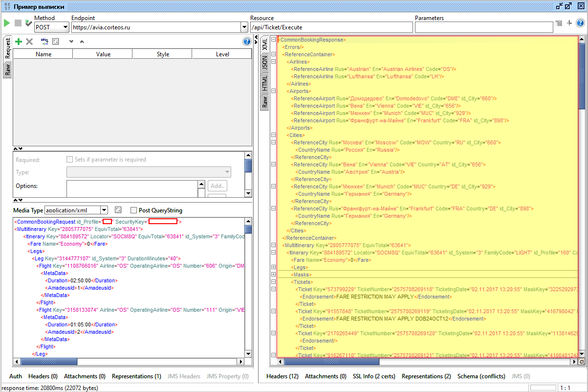Click the gray stop request button
Screen dimensions: 588x392
[x=18, y=23]
